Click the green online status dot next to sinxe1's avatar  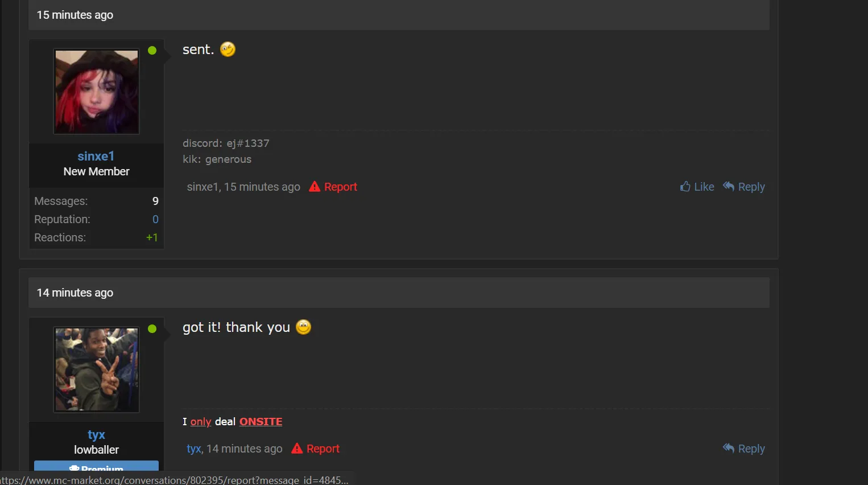(x=152, y=51)
